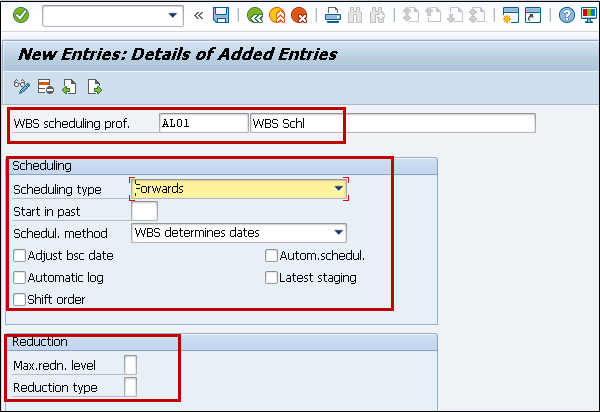The image size is (600, 412).
Task: Click the Start in past label
Action: pos(47,212)
